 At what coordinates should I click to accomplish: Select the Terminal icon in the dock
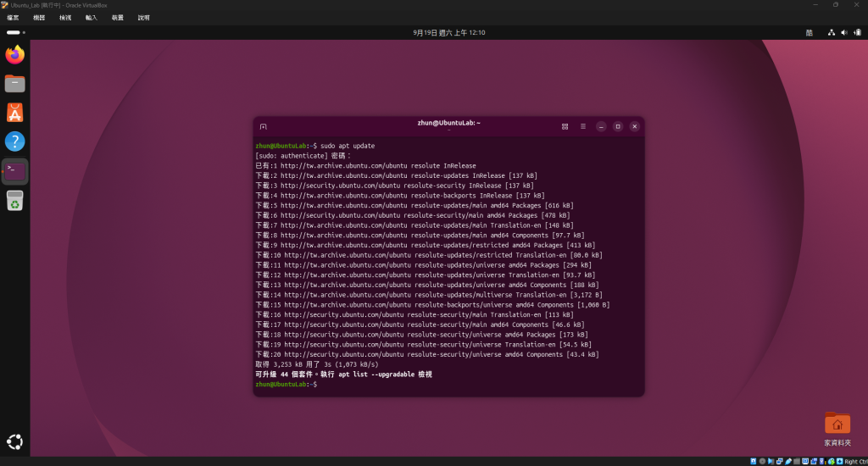click(x=15, y=171)
